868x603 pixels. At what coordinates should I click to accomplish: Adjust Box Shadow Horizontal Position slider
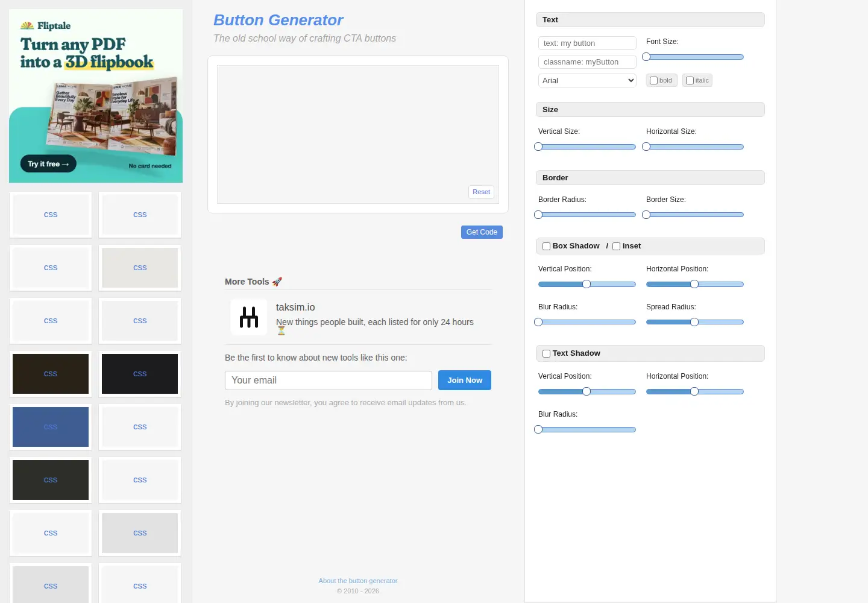[x=694, y=284]
